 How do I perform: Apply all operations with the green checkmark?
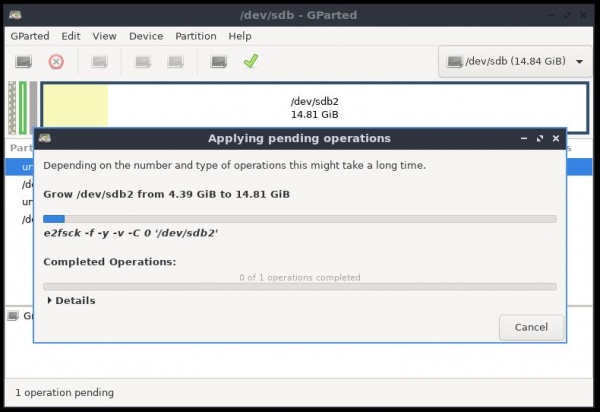(x=250, y=62)
